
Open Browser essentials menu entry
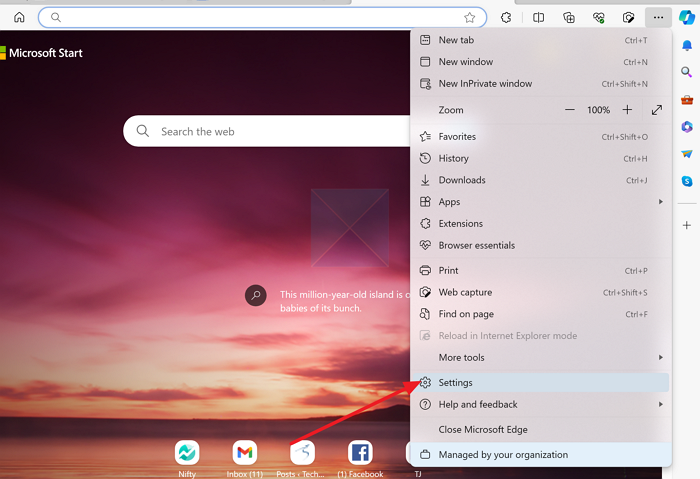click(541, 246)
